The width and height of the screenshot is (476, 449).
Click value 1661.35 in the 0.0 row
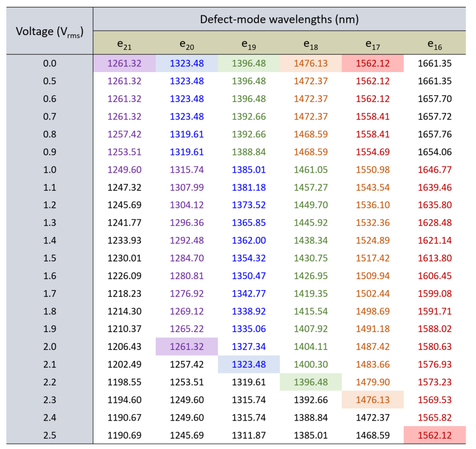435,63
